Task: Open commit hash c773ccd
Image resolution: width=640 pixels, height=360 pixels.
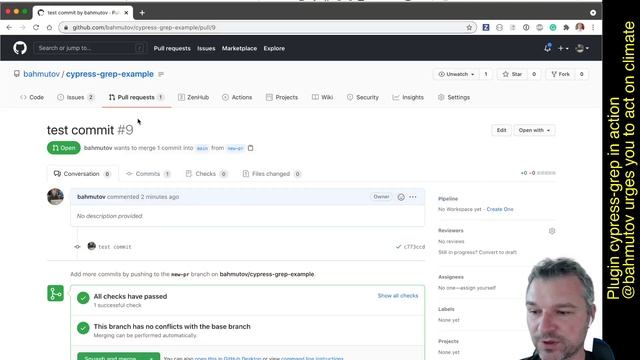Action: point(414,247)
